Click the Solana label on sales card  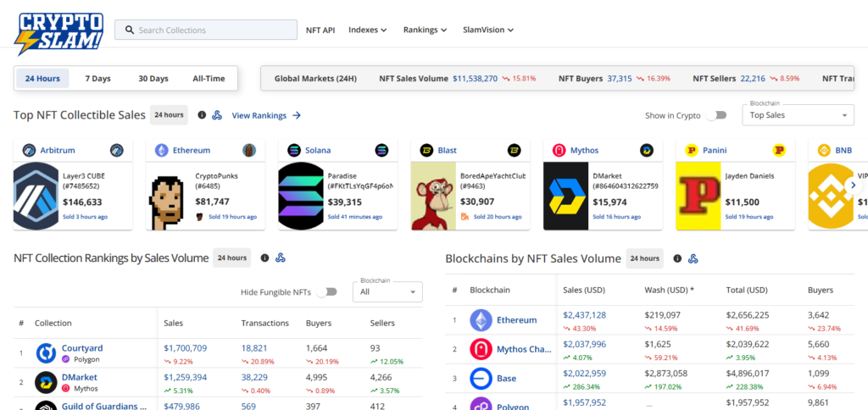[x=318, y=150]
